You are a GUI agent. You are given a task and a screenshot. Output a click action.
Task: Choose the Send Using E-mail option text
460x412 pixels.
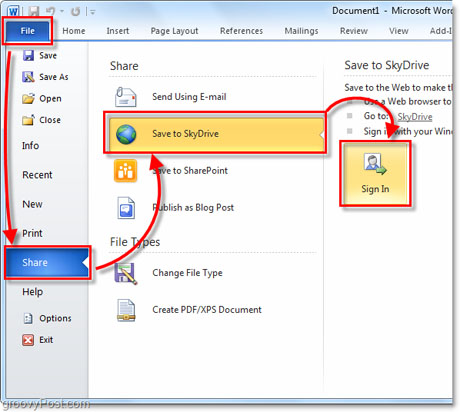[x=189, y=97]
